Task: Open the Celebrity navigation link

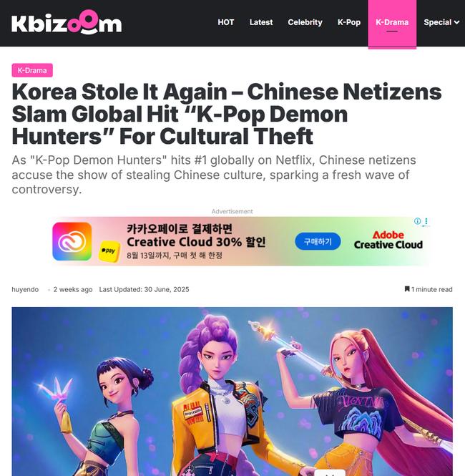Action: coord(305,22)
